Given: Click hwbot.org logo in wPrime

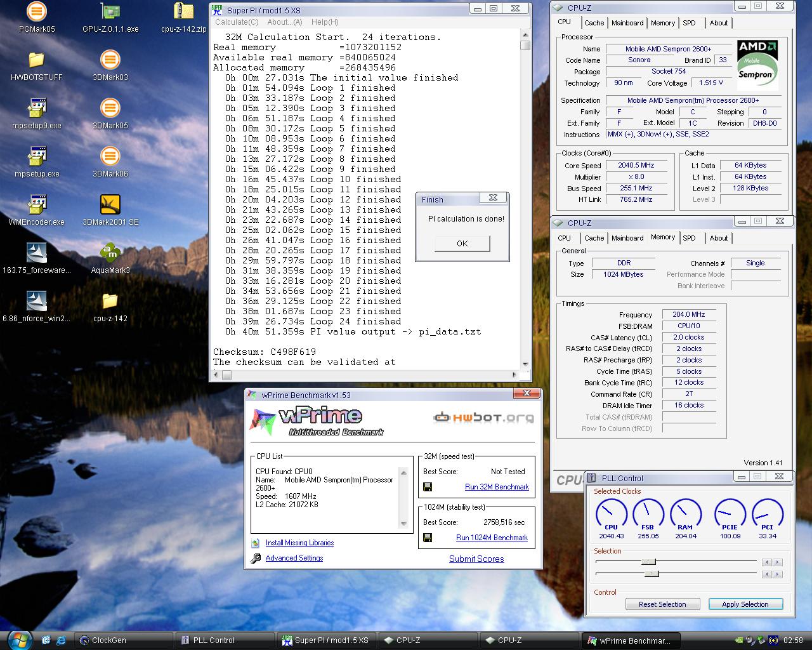Looking at the screenshot, I should [483, 418].
